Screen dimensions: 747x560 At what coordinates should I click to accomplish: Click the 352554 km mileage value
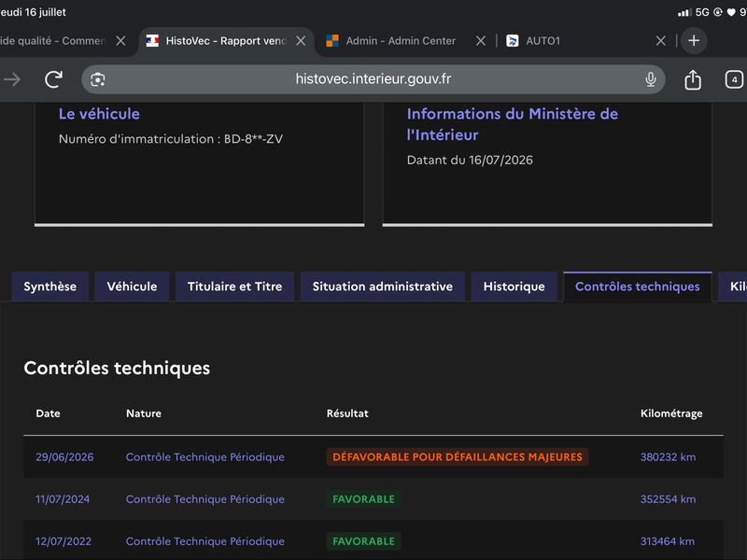tap(668, 499)
